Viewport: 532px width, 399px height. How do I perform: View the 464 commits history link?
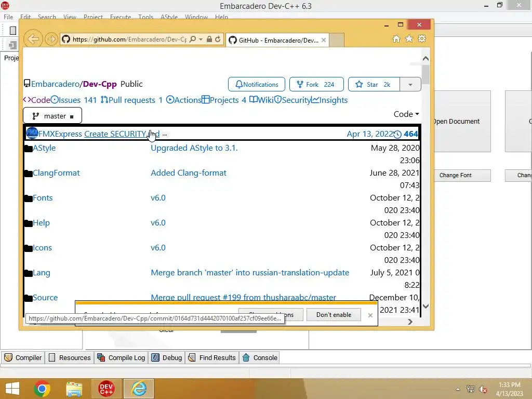(406, 134)
